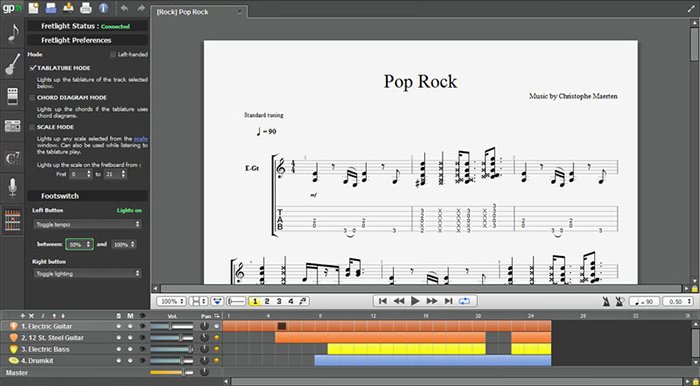Click the save/download tray icon
The image size is (700, 386).
(68, 7)
